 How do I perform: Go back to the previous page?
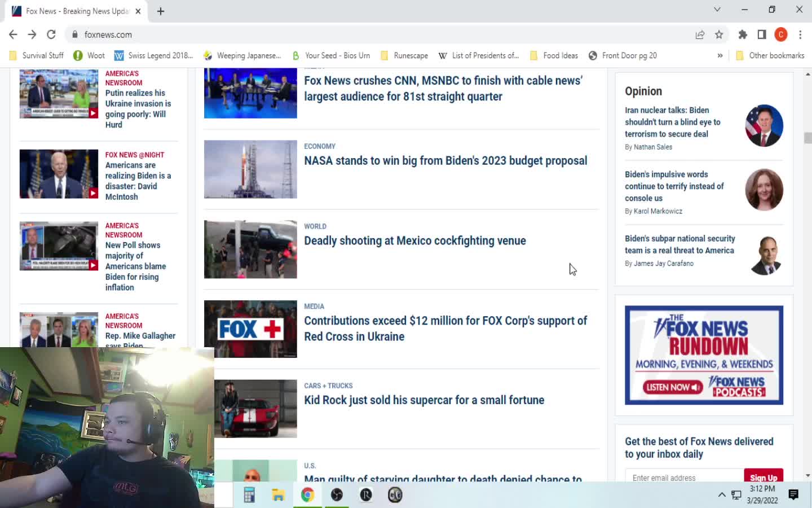[x=13, y=34]
